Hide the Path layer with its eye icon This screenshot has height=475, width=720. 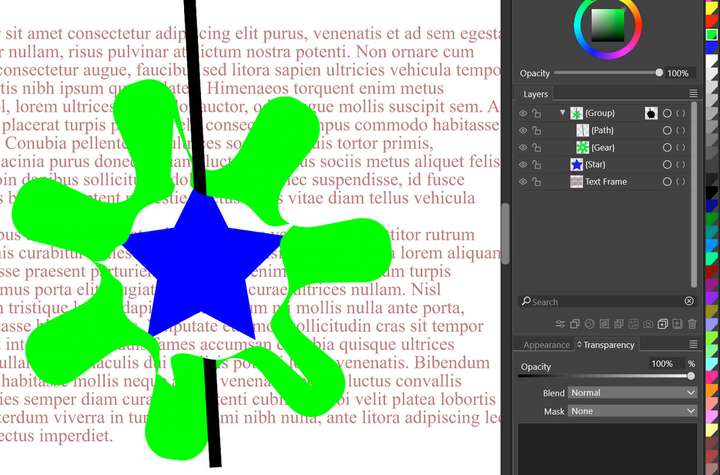[x=523, y=130]
